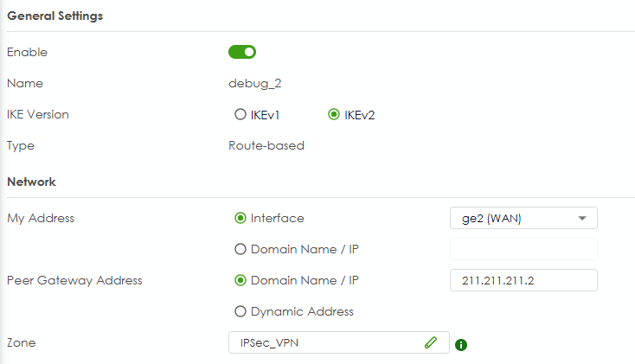Screen dimensions: 635x364
Task: Choose the Dynamic Address radio option
Action: pos(241,311)
